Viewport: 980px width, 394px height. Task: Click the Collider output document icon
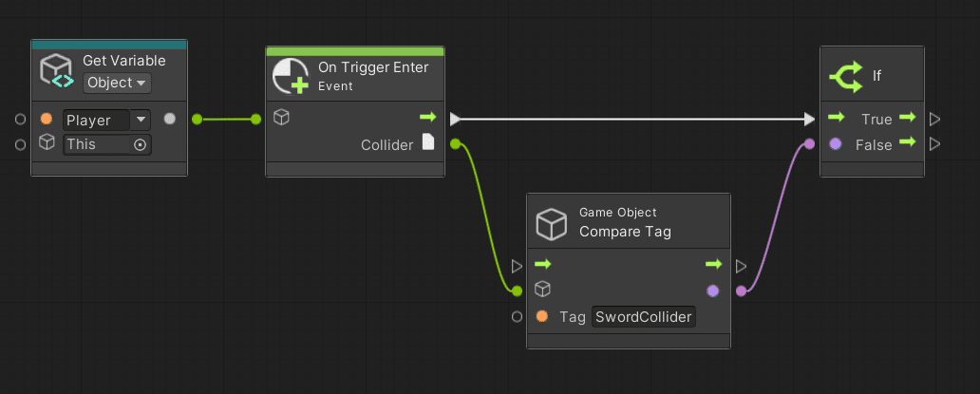(x=427, y=142)
